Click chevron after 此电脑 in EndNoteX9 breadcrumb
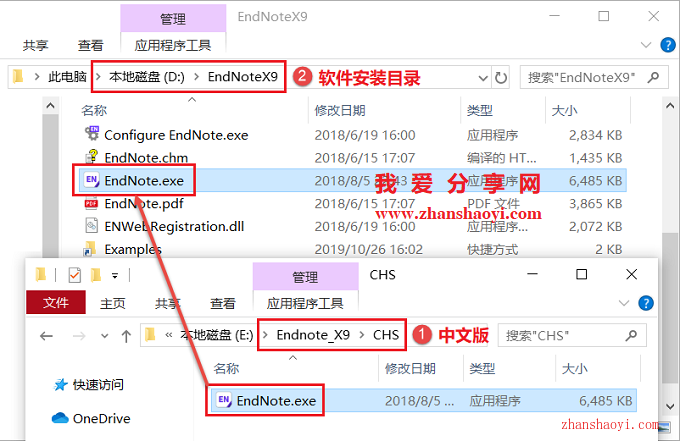This screenshot has height=441, width=680. click(x=98, y=77)
